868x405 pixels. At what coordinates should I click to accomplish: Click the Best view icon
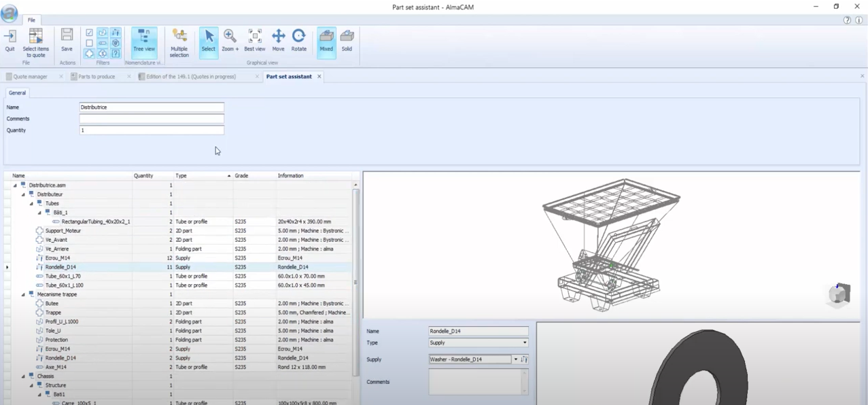click(254, 40)
